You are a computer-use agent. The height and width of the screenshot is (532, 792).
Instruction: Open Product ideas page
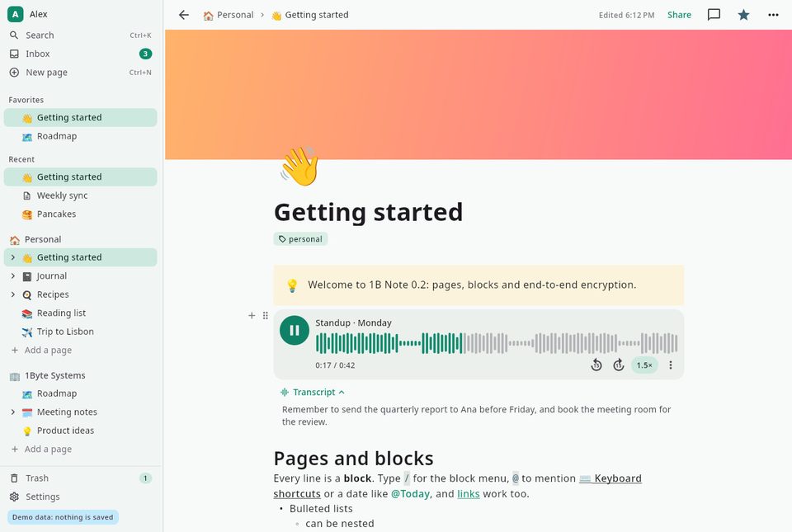(x=81, y=431)
